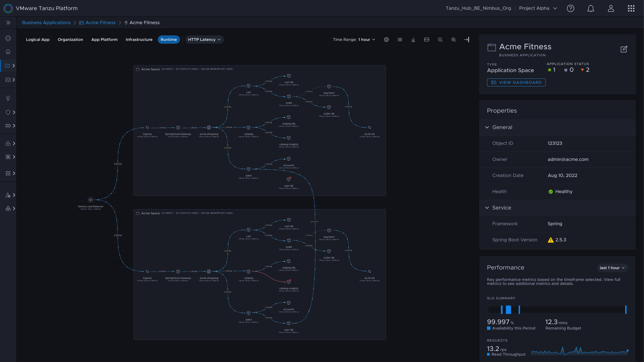
Task: Select the payment node in top space
Action: pyautogui.click(x=329, y=86)
